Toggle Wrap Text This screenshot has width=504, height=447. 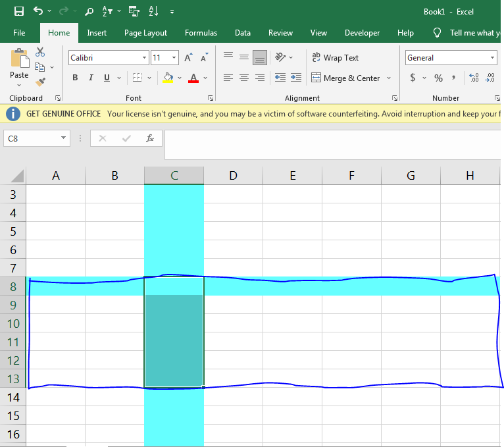click(x=336, y=58)
